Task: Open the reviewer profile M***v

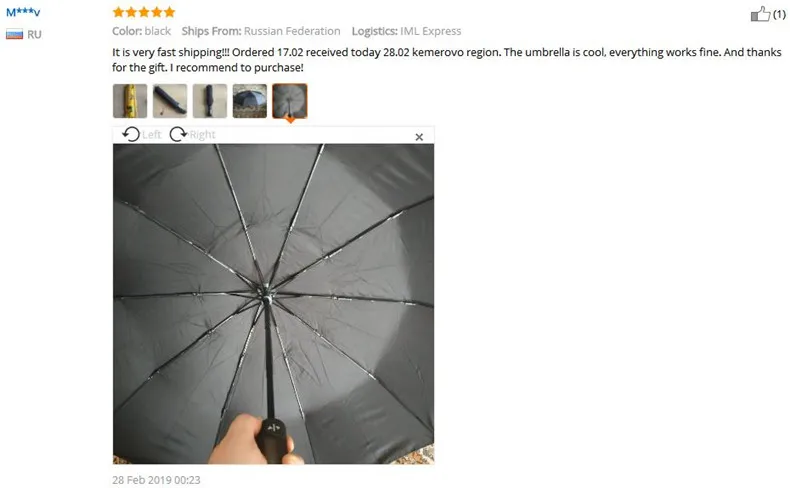Action: tap(23, 12)
